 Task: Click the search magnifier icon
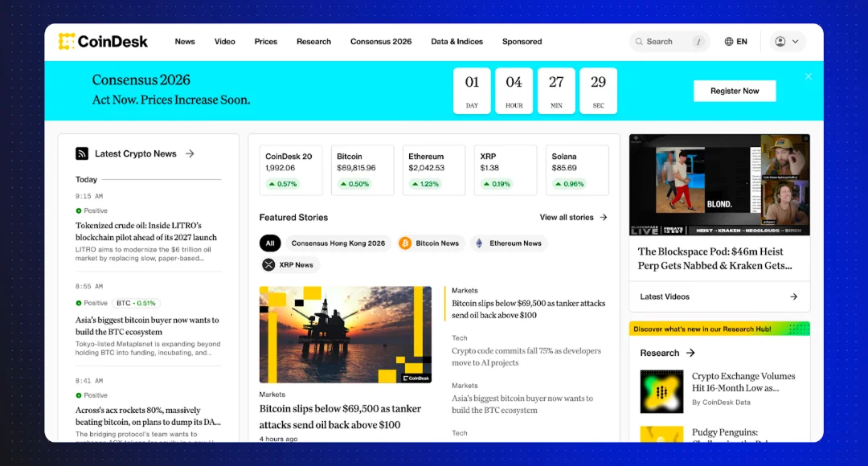tap(639, 42)
